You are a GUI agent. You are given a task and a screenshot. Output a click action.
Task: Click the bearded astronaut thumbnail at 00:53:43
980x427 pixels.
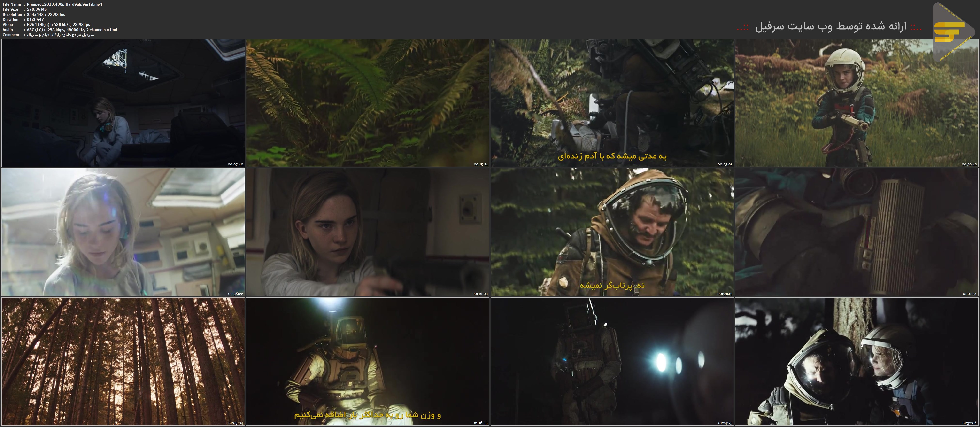tap(612, 232)
